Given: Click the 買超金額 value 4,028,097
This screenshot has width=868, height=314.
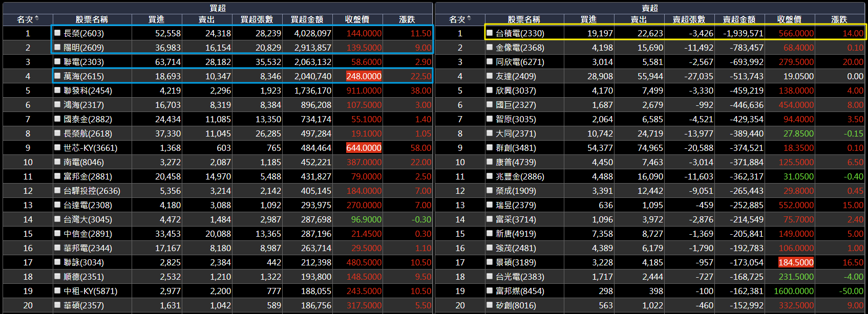Looking at the screenshot, I should pos(312,33).
